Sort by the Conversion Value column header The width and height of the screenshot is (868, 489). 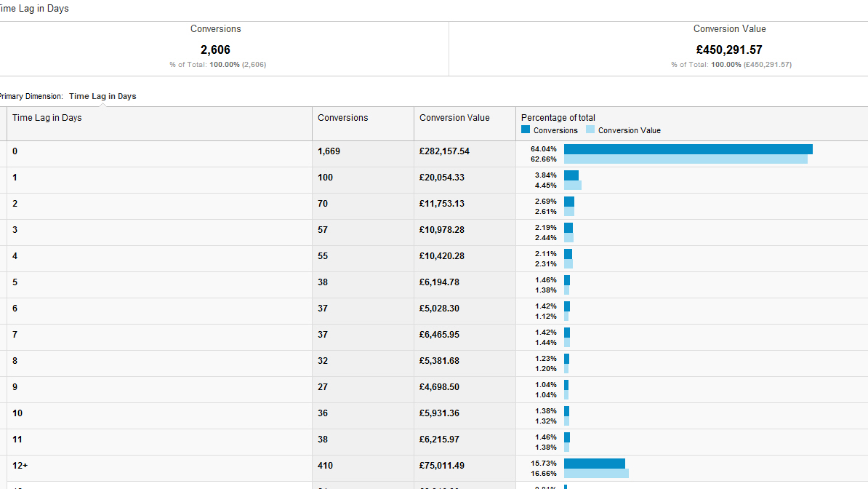click(x=454, y=118)
